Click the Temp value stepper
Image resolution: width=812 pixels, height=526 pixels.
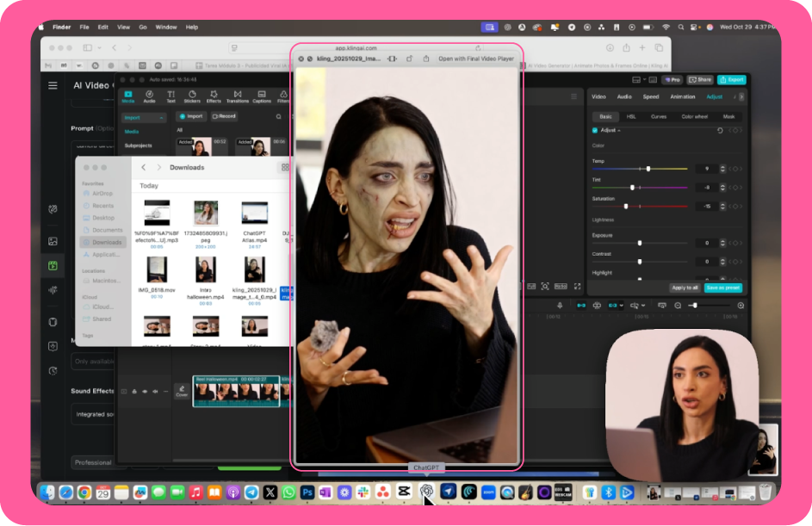pyautogui.click(x=722, y=169)
